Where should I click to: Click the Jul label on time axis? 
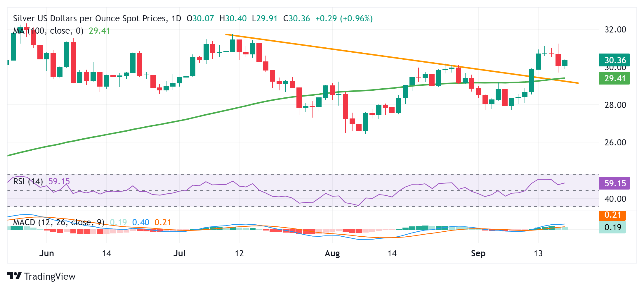point(179,253)
